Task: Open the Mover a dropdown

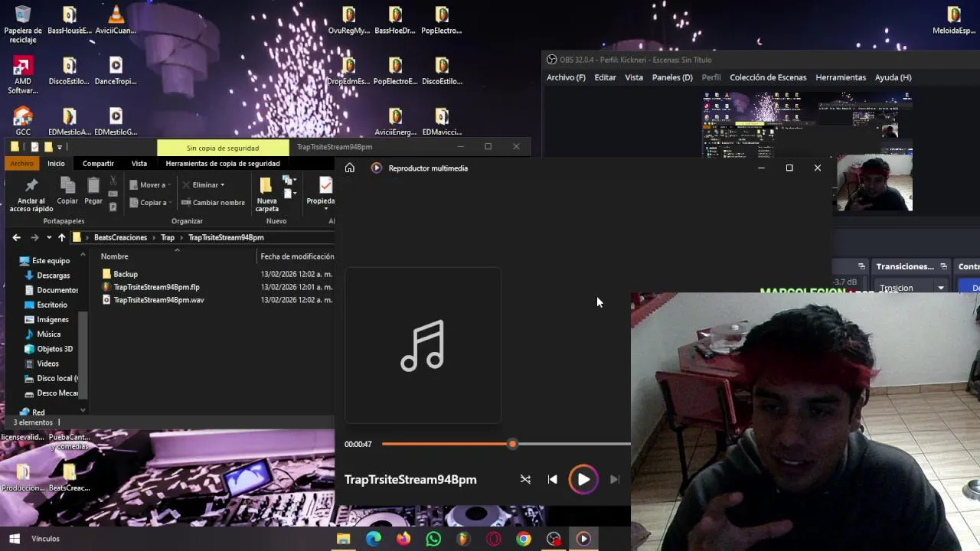Action: click(149, 185)
